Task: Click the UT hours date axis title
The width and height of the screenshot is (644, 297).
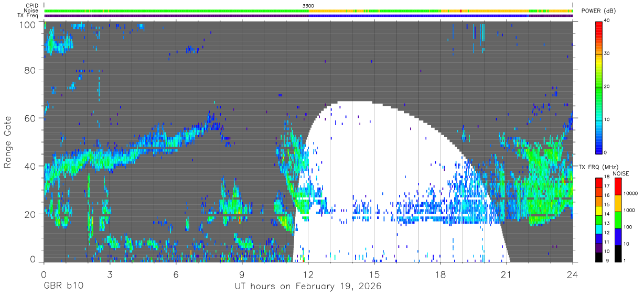Action: (307, 287)
